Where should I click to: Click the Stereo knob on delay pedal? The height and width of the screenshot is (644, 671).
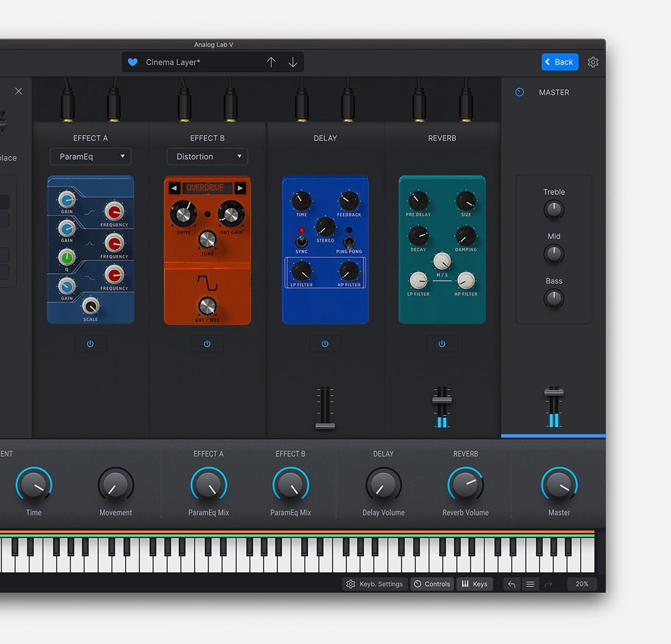(325, 227)
